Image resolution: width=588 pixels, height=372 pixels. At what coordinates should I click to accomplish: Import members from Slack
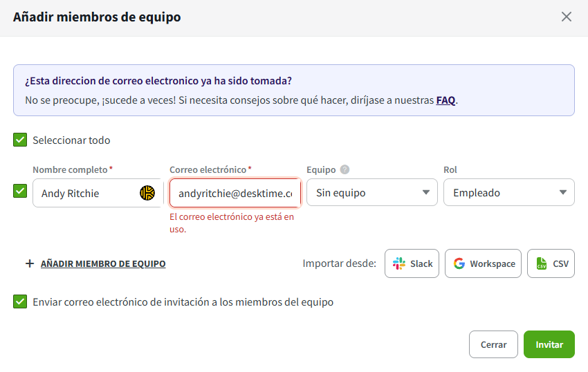pos(412,263)
